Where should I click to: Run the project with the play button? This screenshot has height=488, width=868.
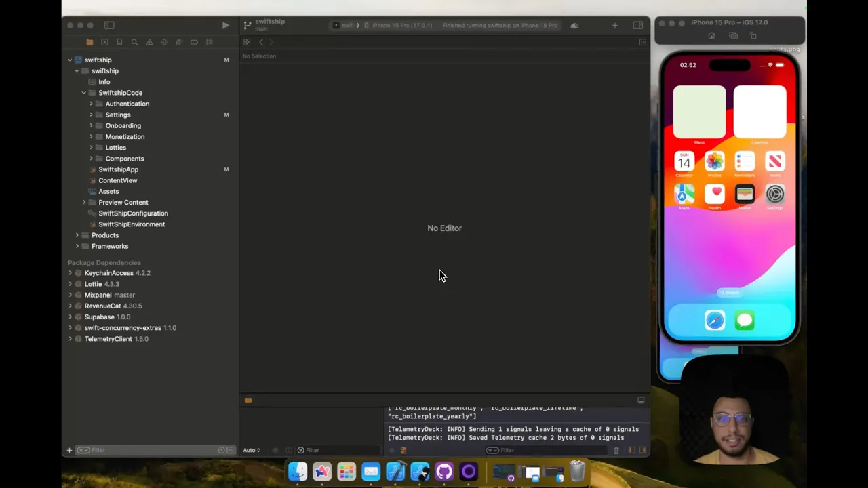[225, 25]
